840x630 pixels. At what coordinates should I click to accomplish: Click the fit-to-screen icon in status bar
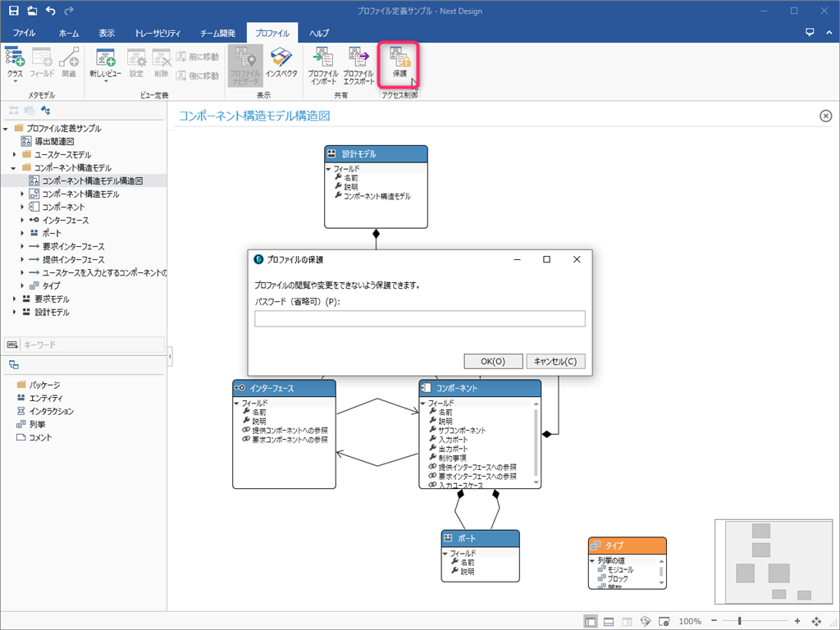[816, 621]
